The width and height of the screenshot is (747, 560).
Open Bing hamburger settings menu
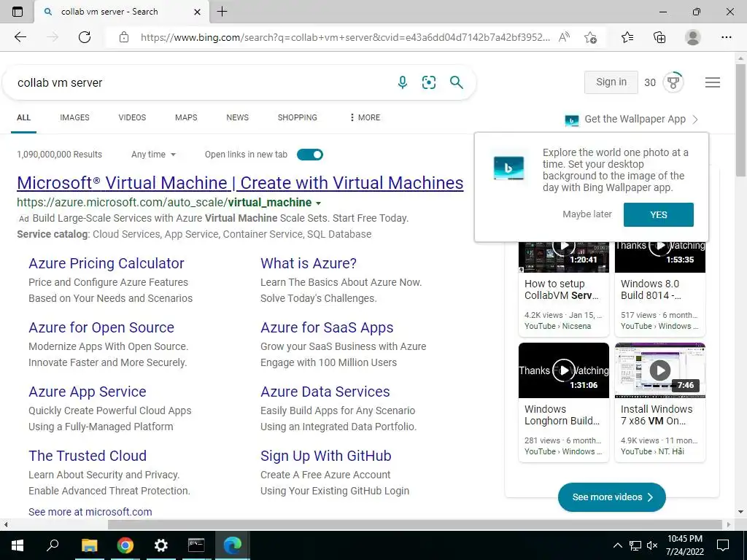[x=712, y=82]
